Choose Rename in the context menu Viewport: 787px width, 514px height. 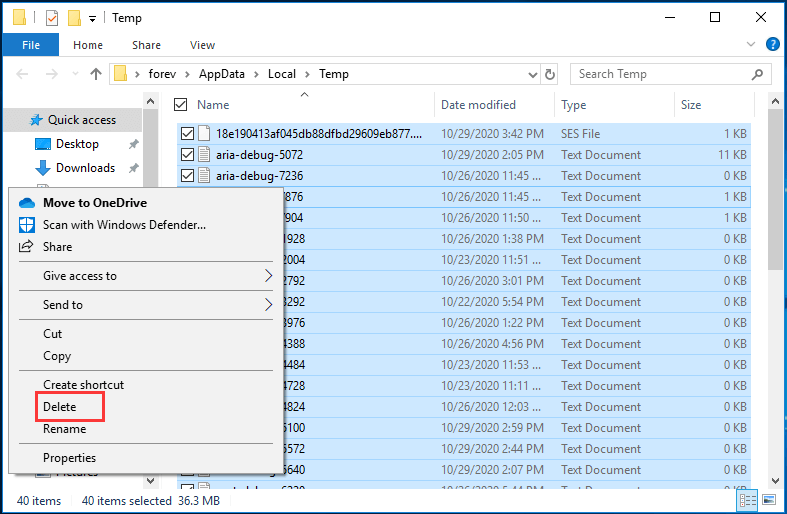point(146,429)
